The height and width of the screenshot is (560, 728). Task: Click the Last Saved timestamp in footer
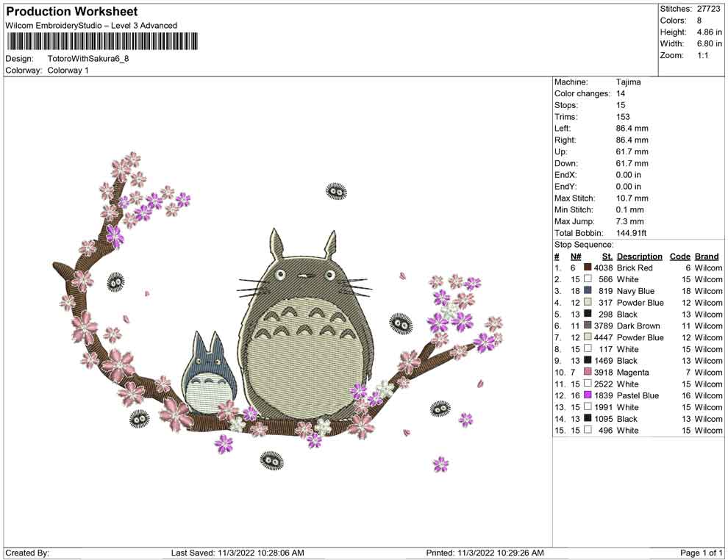[x=238, y=553]
